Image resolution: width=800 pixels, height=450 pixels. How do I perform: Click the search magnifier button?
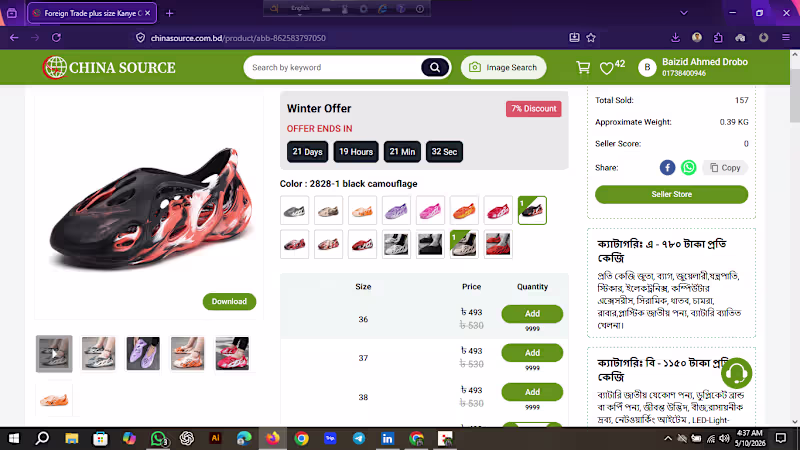point(435,67)
